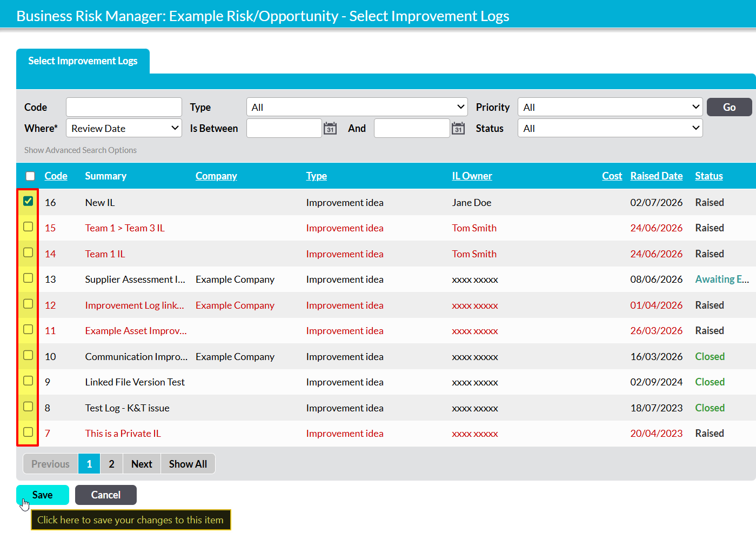Click Tom Smith in log 15 row
This screenshot has width=756, height=539.
click(474, 228)
